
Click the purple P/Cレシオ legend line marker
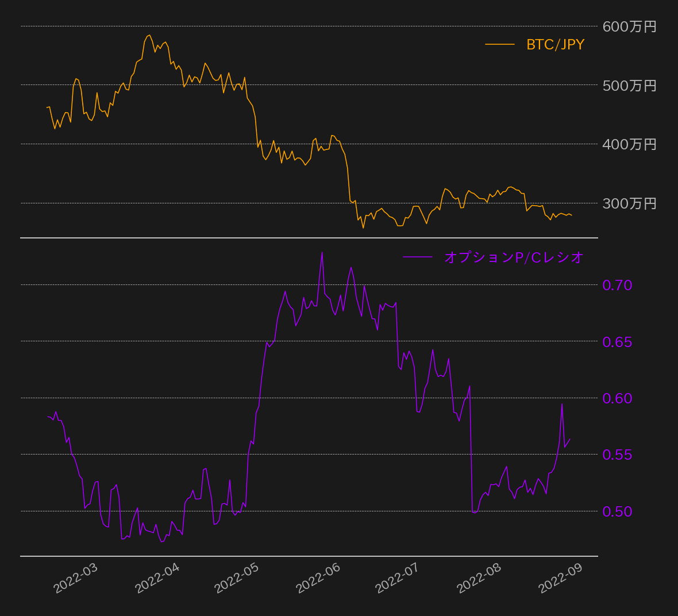point(418,257)
